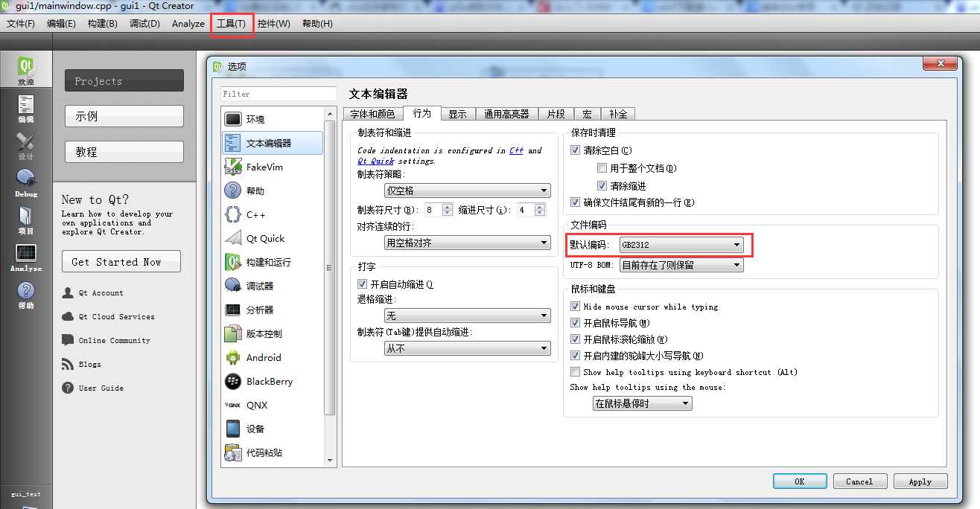980x509 pixels.
Task: Select Devices category icon
Action: (233, 429)
